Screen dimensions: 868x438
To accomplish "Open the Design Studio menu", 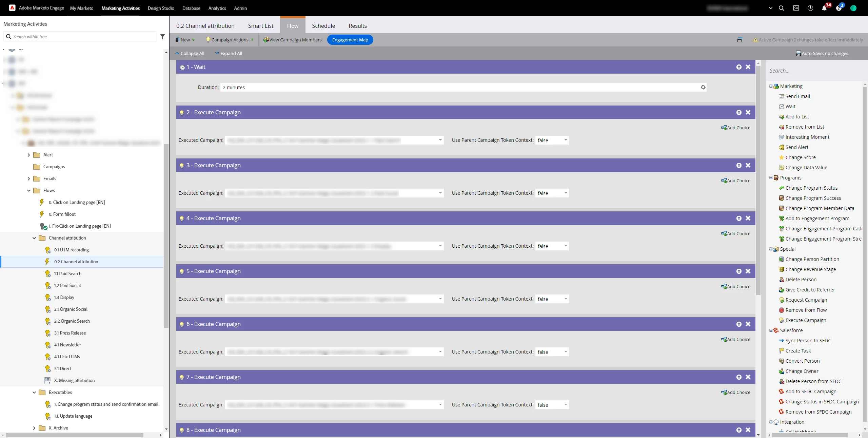I will click(161, 8).
